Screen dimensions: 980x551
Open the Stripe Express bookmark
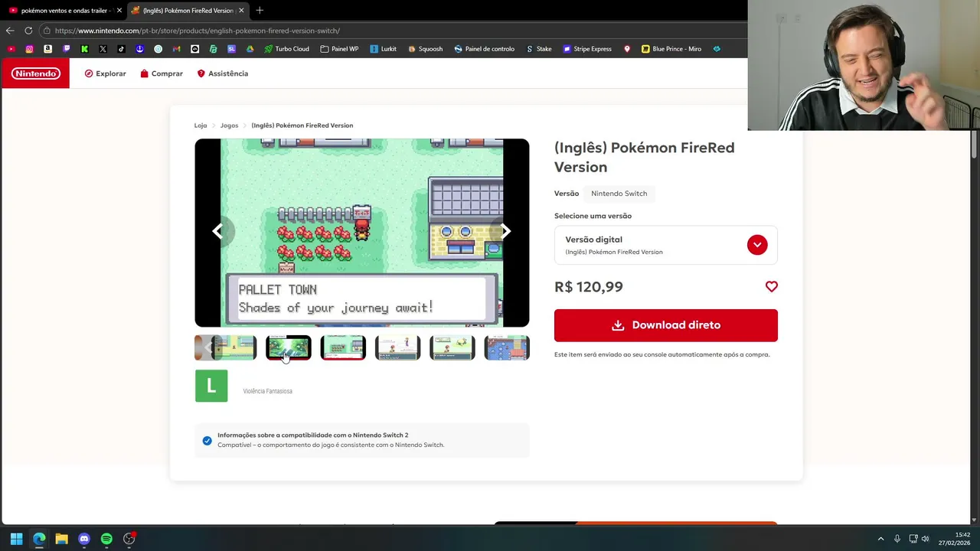pyautogui.click(x=587, y=49)
